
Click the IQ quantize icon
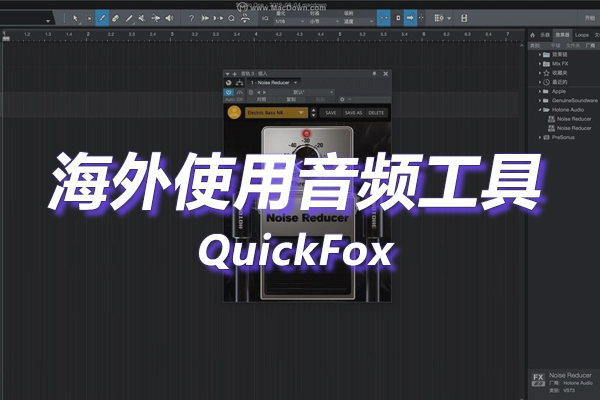click(265, 18)
